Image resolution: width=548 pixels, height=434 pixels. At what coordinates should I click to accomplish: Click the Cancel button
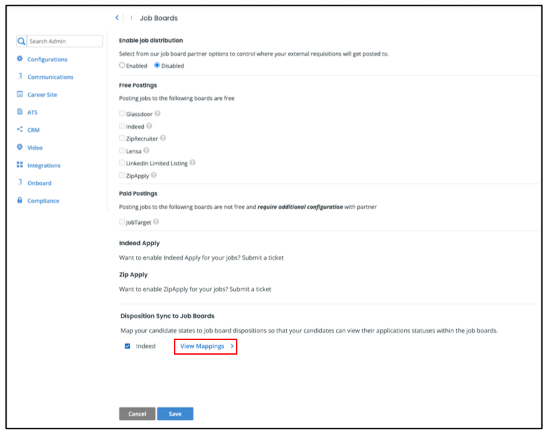coord(137,414)
